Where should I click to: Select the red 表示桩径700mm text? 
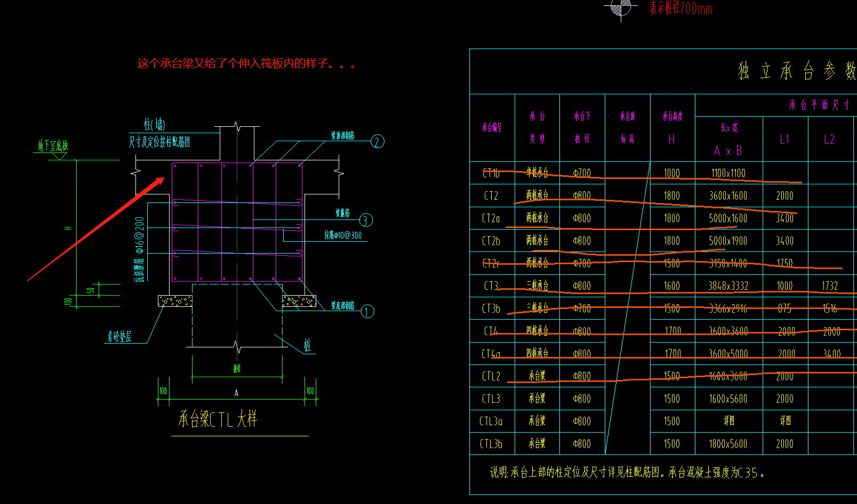[x=681, y=8]
